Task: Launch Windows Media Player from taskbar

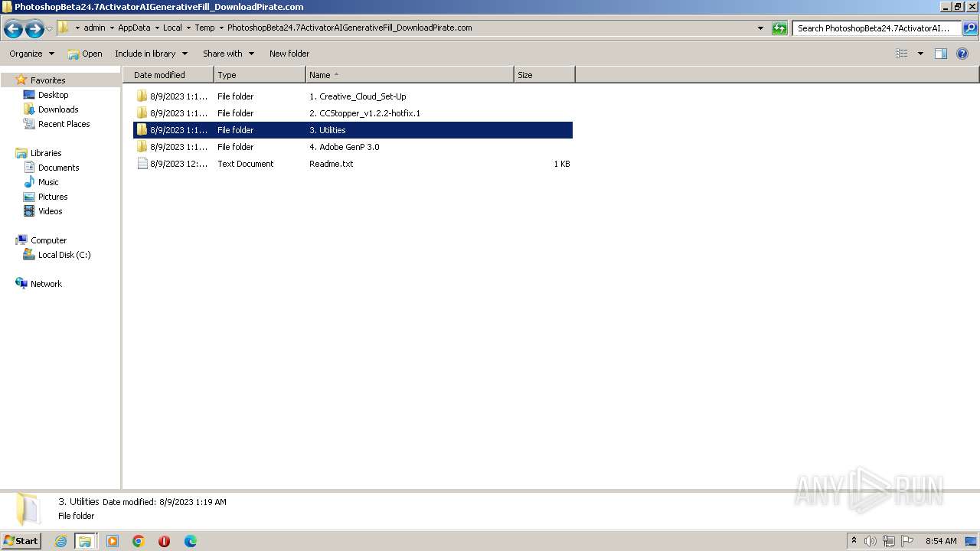Action: [x=113, y=541]
